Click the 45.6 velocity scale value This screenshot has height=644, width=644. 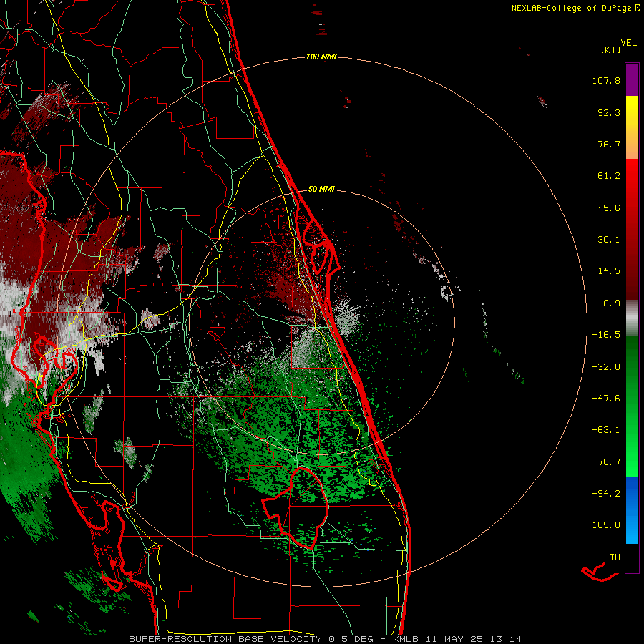click(609, 208)
